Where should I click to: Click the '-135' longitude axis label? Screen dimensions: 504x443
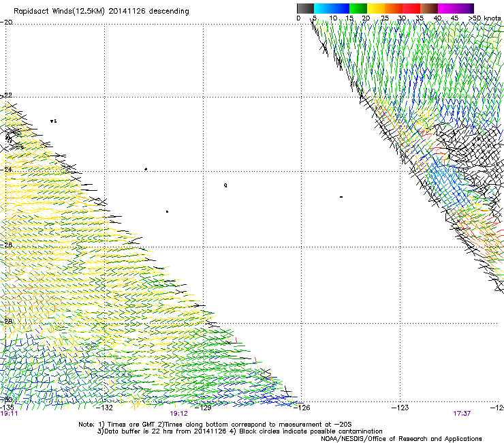click(x=6, y=408)
